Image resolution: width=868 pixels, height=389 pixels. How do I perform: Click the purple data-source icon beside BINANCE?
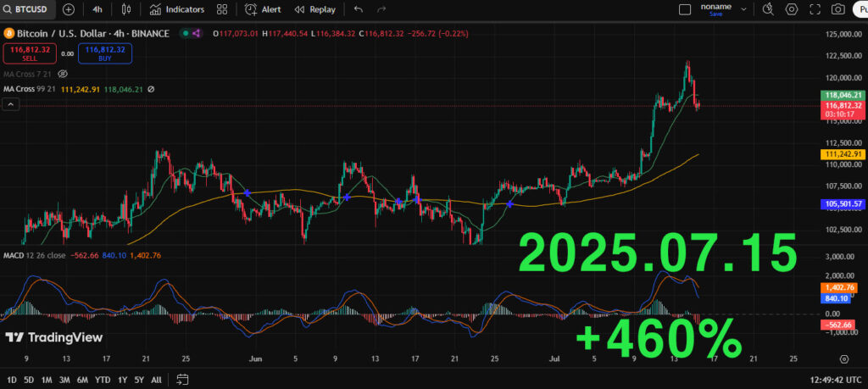[197, 34]
